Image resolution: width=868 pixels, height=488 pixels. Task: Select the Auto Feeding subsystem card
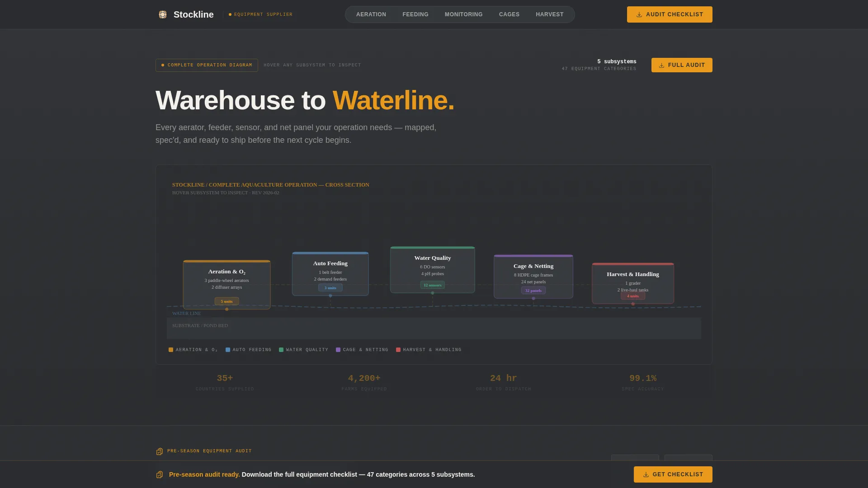click(x=330, y=274)
